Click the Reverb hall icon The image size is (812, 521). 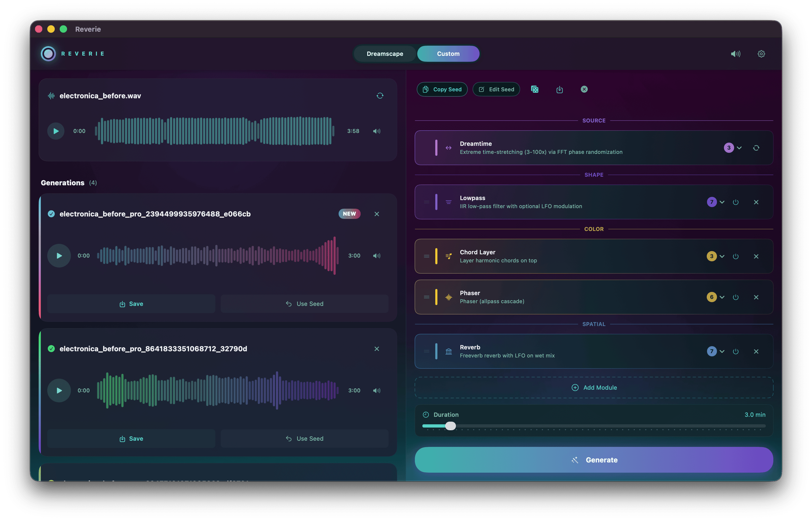tap(448, 351)
